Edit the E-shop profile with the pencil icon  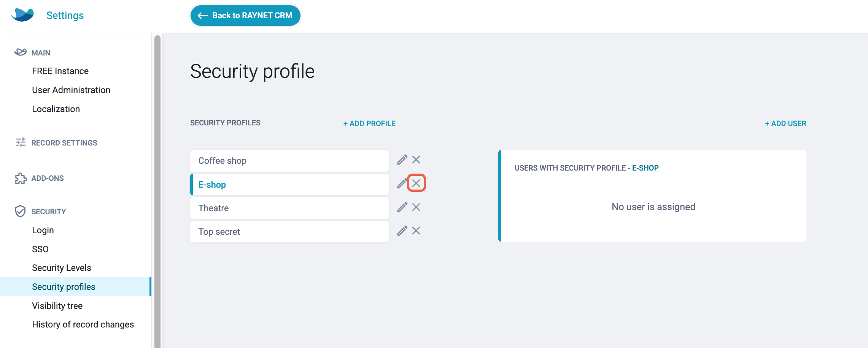[402, 184]
